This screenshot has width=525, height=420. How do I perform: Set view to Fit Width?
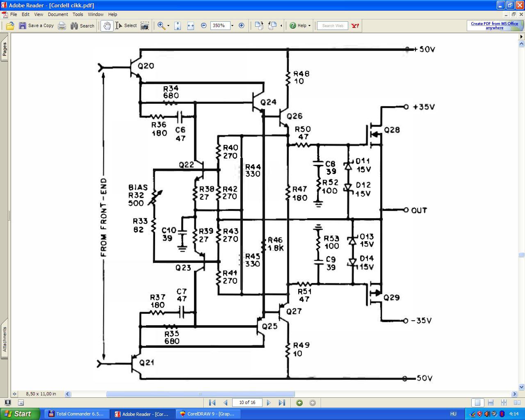click(x=191, y=25)
